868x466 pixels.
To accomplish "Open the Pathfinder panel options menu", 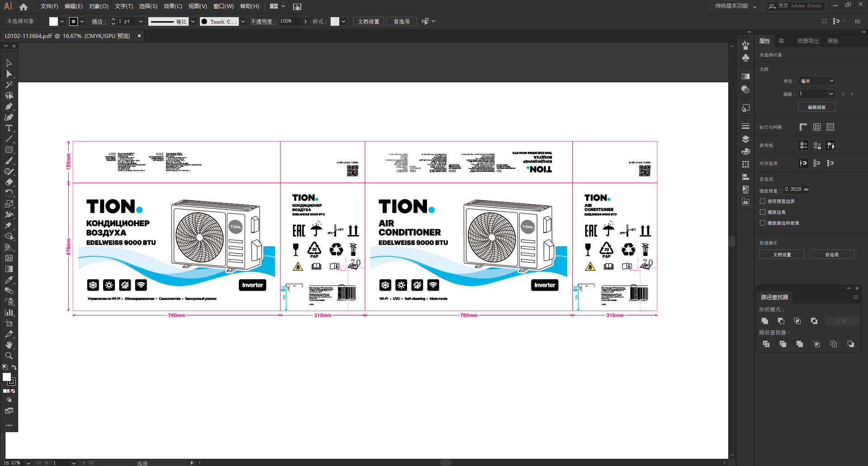I will point(856,297).
